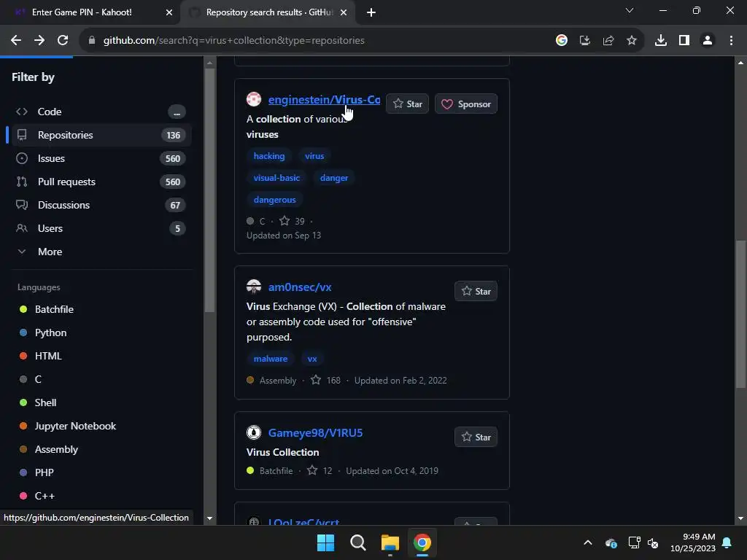The height and width of the screenshot is (560, 747).
Task: Click the 39 stars count on enginestein
Action: coord(292,221)
